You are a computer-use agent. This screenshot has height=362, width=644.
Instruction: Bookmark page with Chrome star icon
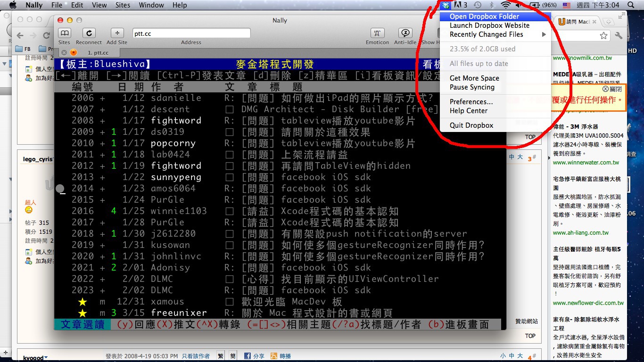[x=603, y=35]
